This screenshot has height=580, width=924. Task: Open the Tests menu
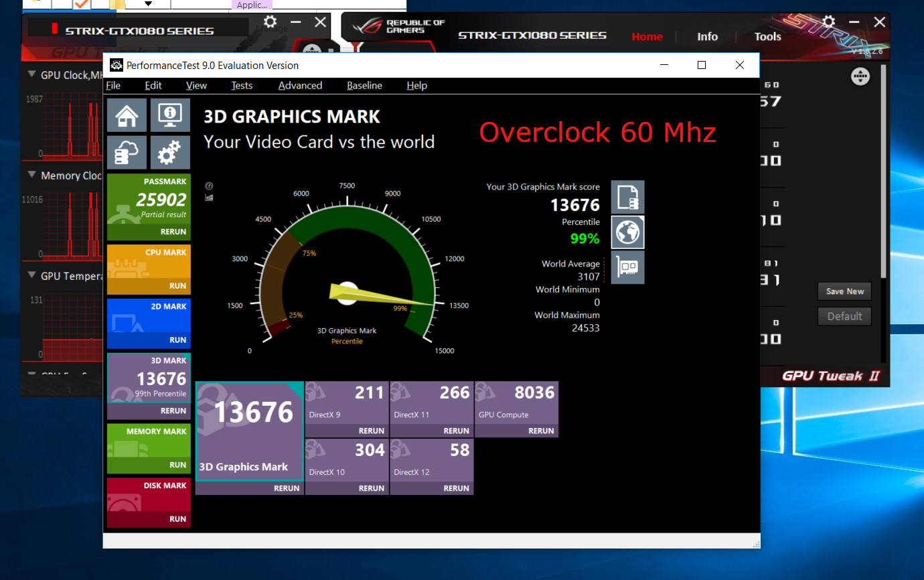click(242, 86)
